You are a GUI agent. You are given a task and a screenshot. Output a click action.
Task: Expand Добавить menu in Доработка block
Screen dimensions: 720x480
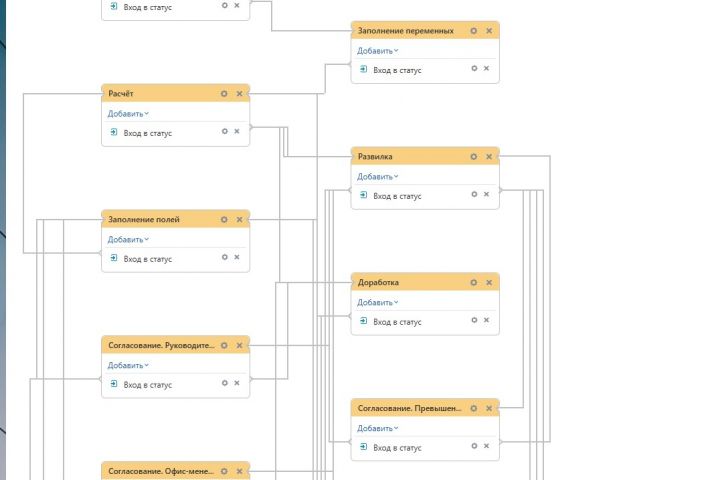tap(378, 302)
